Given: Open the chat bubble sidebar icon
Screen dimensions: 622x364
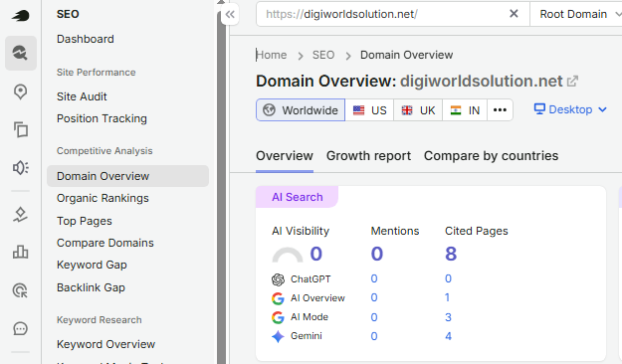Looking at the screenshot, I should coord(21,329).
